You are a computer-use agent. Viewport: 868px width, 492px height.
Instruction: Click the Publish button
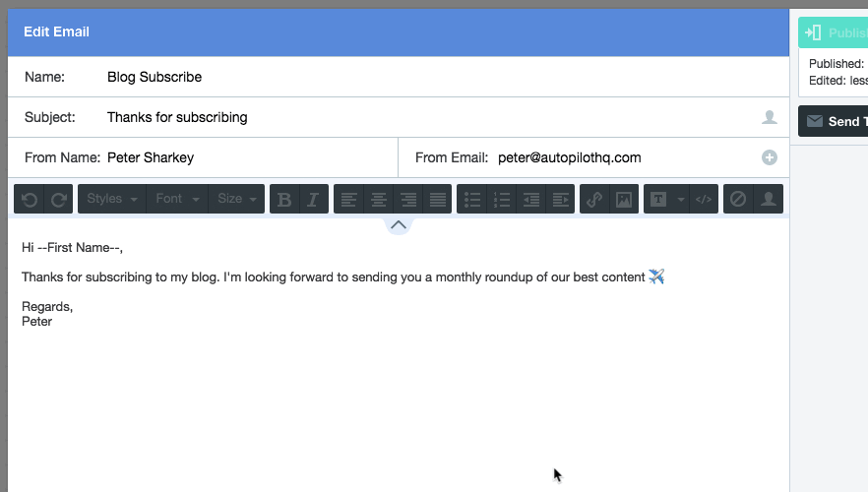click(x=835, y=33)
